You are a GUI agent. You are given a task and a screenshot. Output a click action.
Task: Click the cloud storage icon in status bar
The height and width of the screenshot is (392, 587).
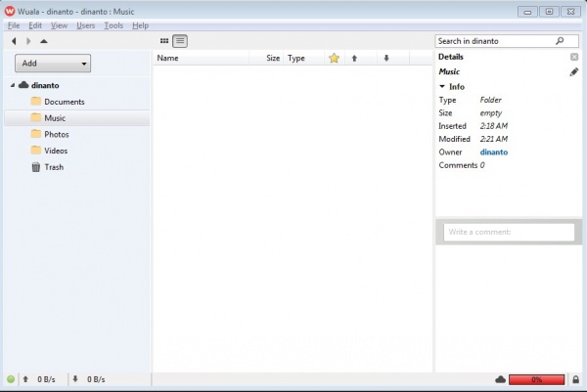click(500, 379)
